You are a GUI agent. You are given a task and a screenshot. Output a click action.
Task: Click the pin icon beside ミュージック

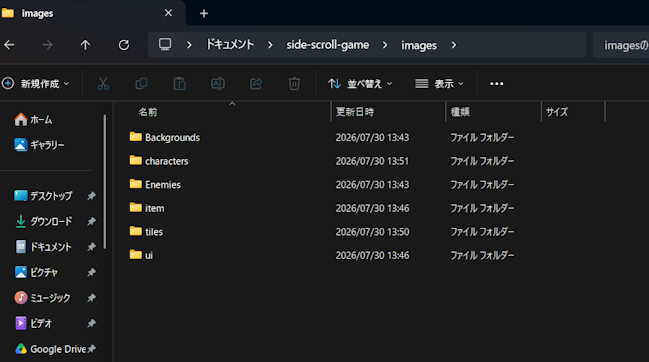[x=91, y=298]
